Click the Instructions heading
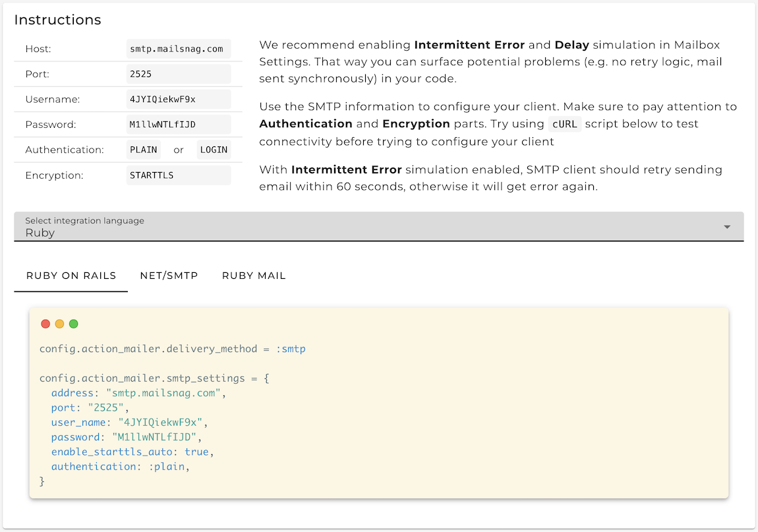This screenshot has height=532, width=758. 57,20
